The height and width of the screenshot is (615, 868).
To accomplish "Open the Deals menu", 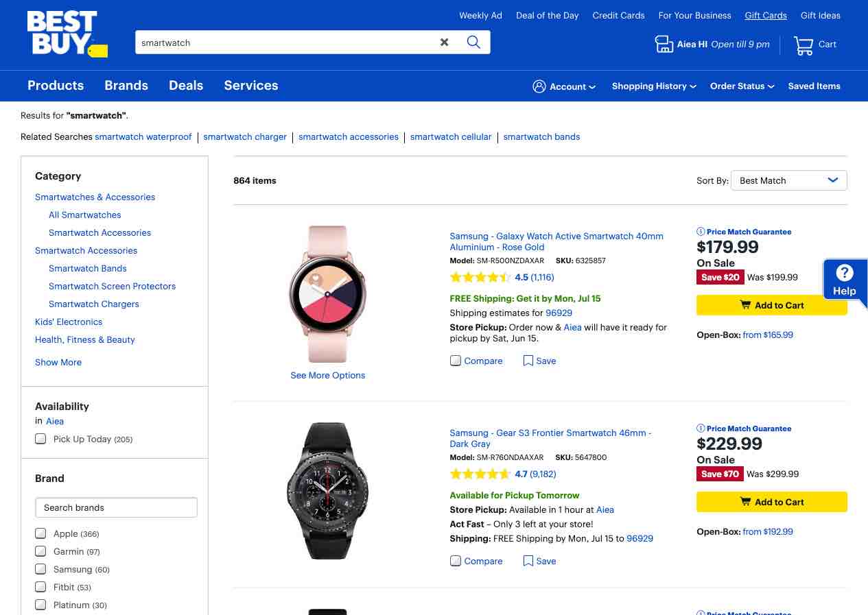I will pyautogui.click(x=186, y=86).
